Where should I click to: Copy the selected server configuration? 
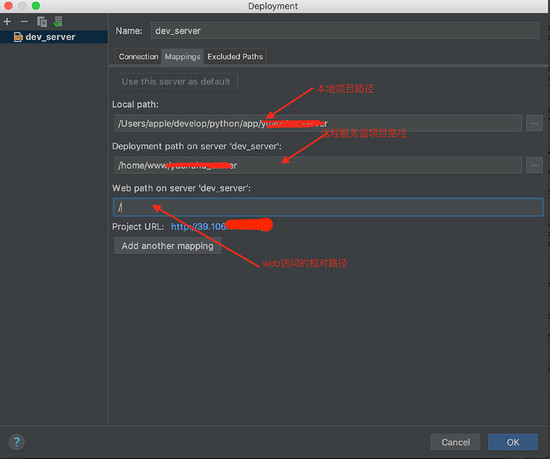(42, 22)
